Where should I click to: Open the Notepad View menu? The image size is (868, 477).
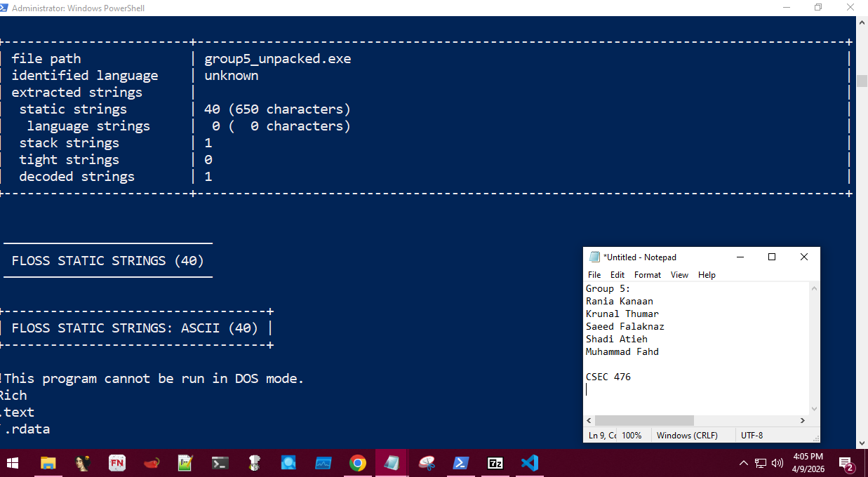[679, 275]
